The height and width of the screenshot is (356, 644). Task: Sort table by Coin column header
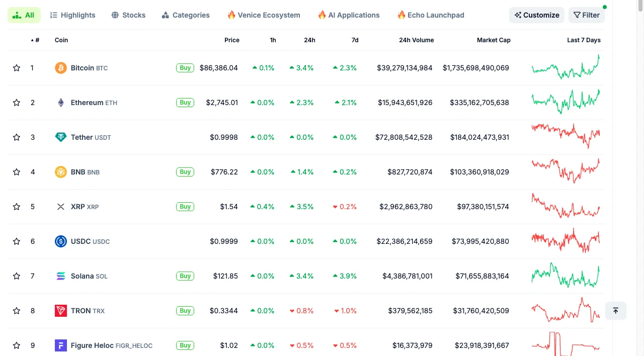tap(61, 40)
